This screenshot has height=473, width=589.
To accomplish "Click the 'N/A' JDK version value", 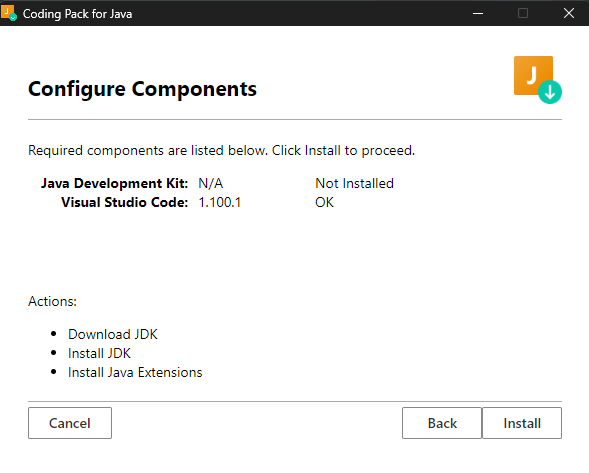I will [x=211, y=183].
